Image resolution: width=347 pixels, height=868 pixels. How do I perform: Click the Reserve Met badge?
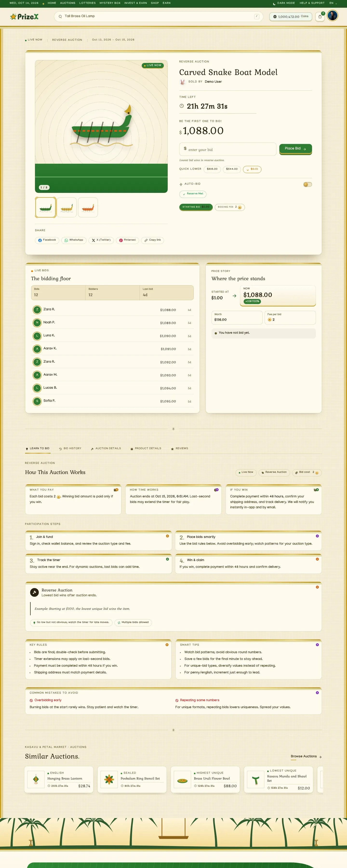tap(193, 194)
